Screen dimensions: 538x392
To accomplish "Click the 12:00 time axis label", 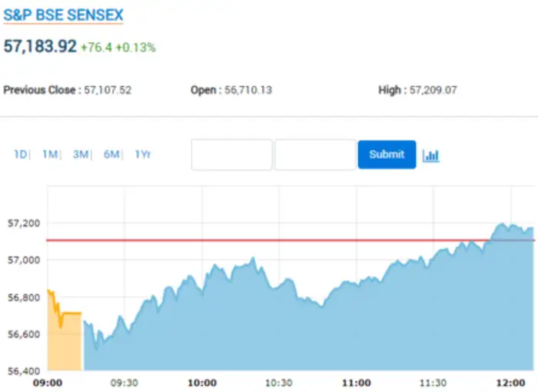I will click(x=510, y=383).
